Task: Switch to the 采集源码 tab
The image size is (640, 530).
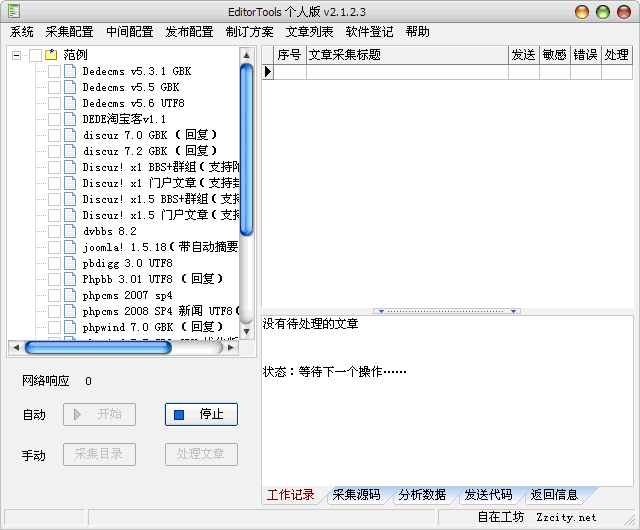Action: pos(356,494)
